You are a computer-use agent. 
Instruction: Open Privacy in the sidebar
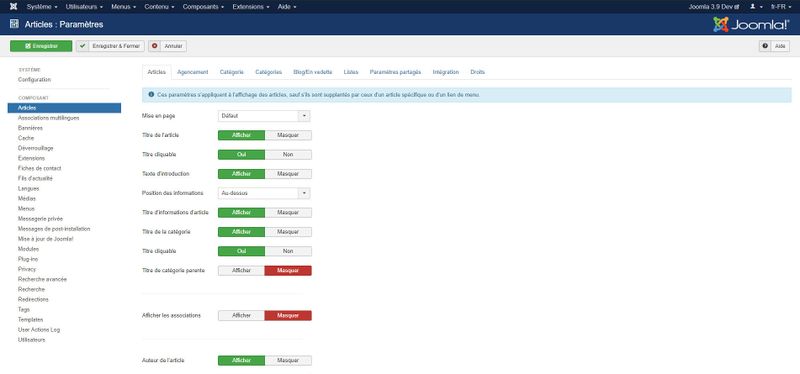coord(27,269)
